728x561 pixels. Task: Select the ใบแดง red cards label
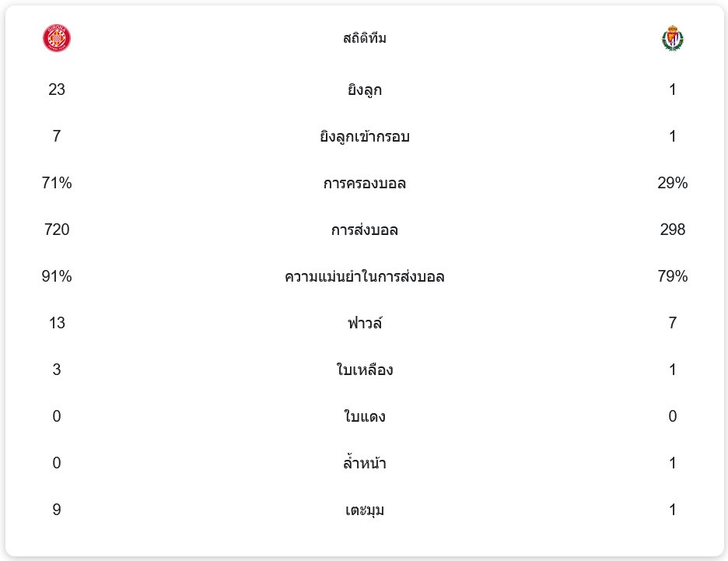(364, 417)
